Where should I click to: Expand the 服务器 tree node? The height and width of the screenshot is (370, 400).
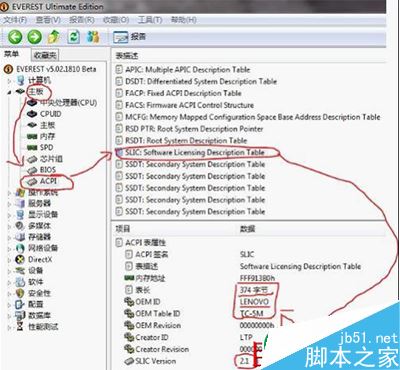tap(9, 203)
